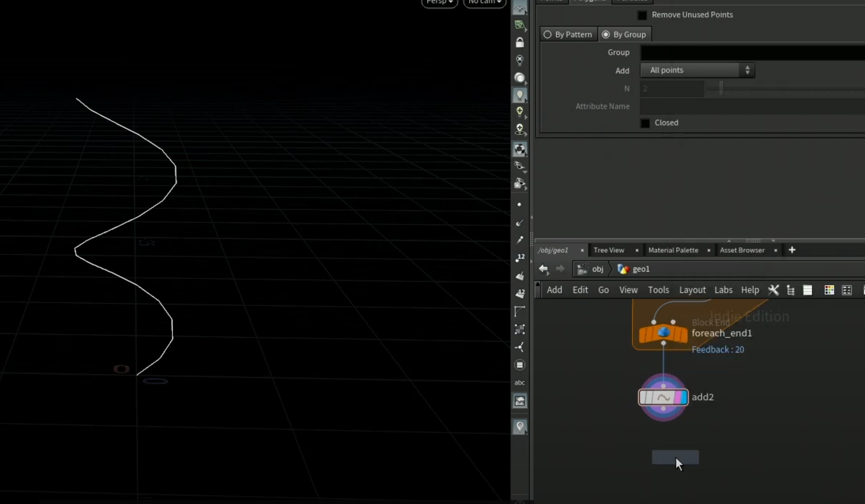Switch to the Material Palette tab

pos(673,250)
